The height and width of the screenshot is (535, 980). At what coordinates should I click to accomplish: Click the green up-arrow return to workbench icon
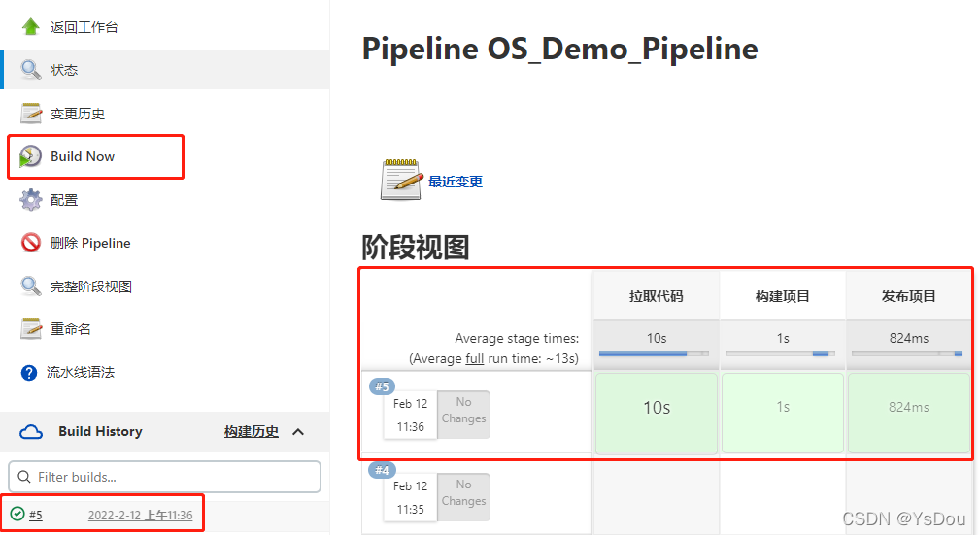(31, 27)
